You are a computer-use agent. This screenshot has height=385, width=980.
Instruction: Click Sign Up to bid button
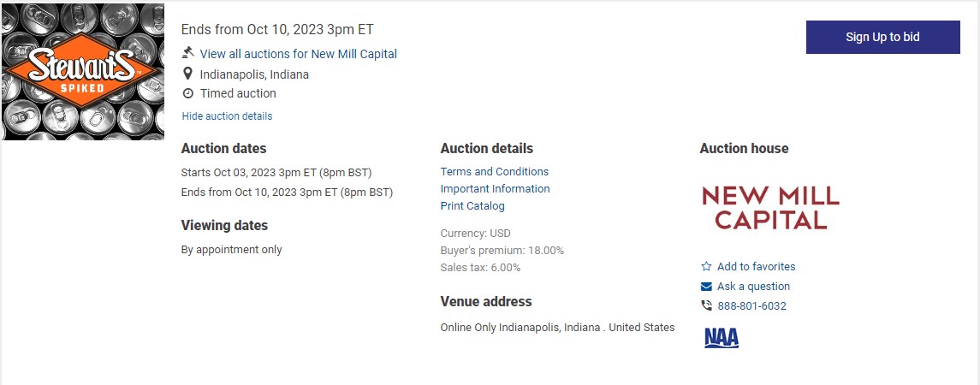click(x=882, y=37)
